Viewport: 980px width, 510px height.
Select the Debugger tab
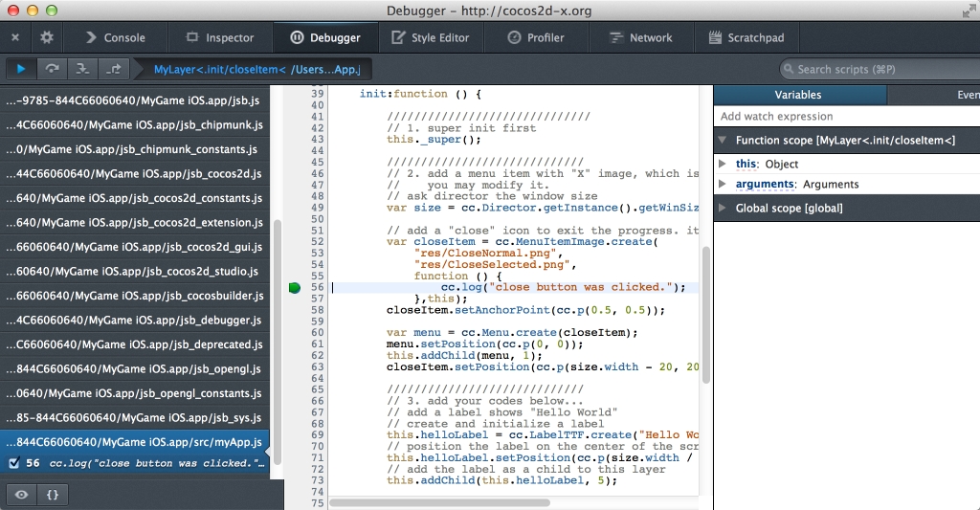pyautogui.click(x=325, y=37)
